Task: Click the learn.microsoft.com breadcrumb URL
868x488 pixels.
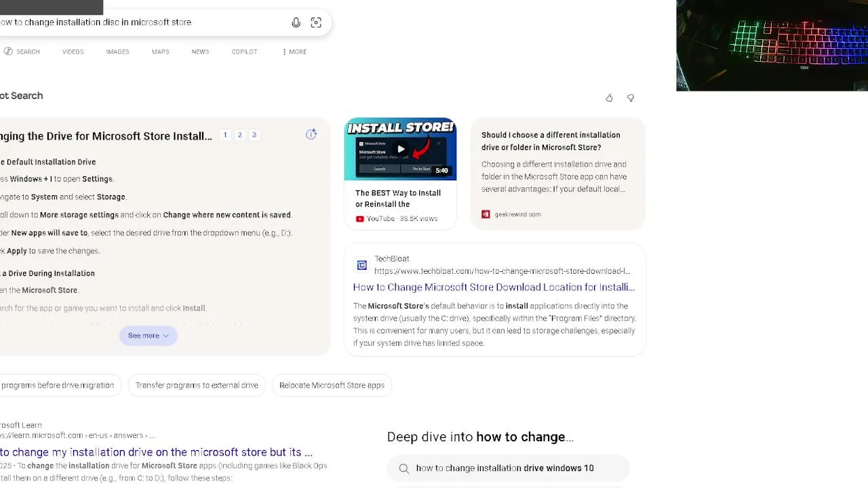Action: click(78, 435)
